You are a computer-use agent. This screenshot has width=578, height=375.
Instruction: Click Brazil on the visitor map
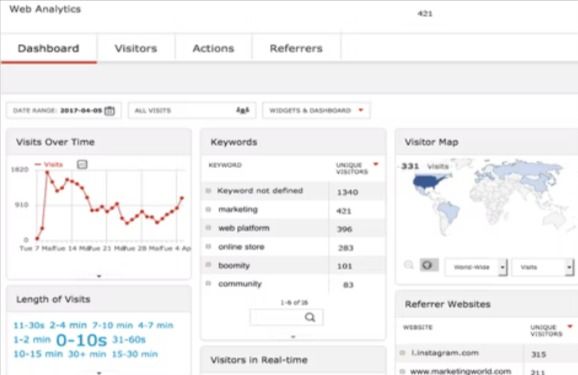tap(448, 211)
